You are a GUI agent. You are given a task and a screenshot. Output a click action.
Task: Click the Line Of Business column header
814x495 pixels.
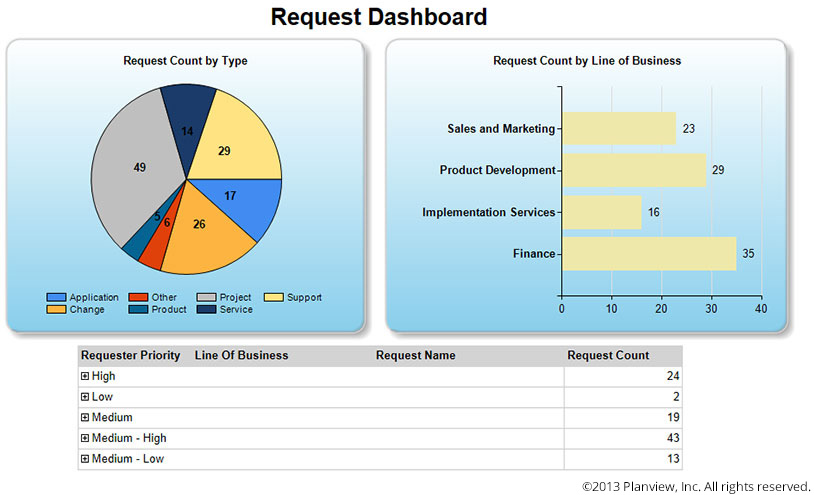click(x=241, y=355)
